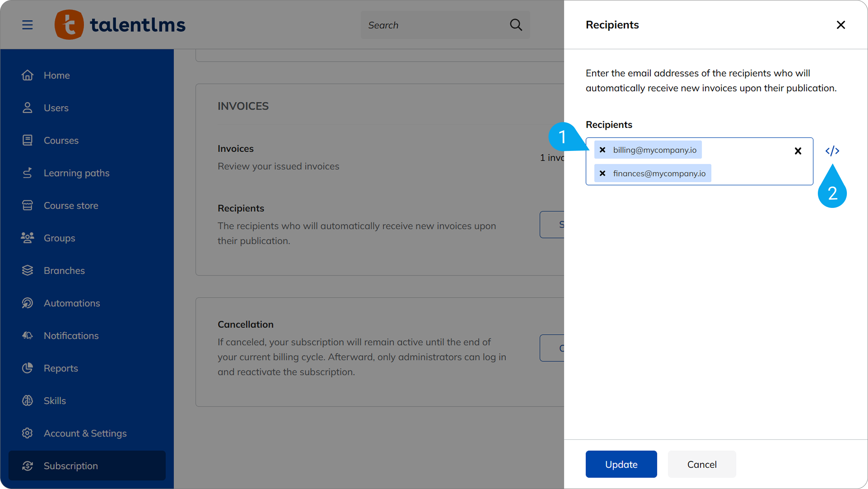Screen dimensions: 868x489
Task: Click the Update button
Action: 621,464
